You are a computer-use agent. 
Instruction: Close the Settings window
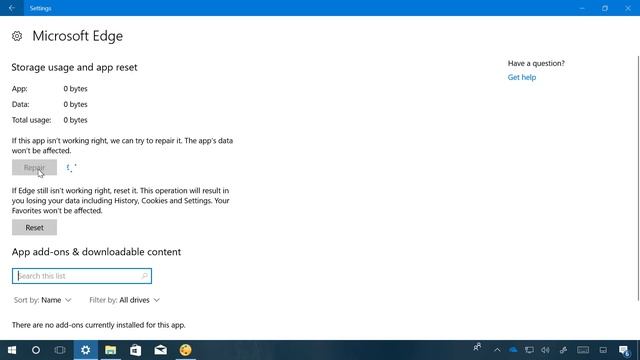628,8
